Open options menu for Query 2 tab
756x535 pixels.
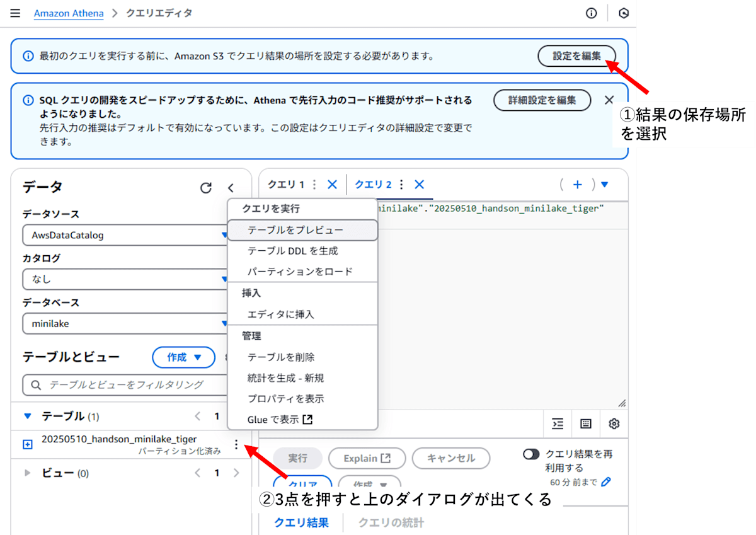pyautogui.click(x=401, y=185)
